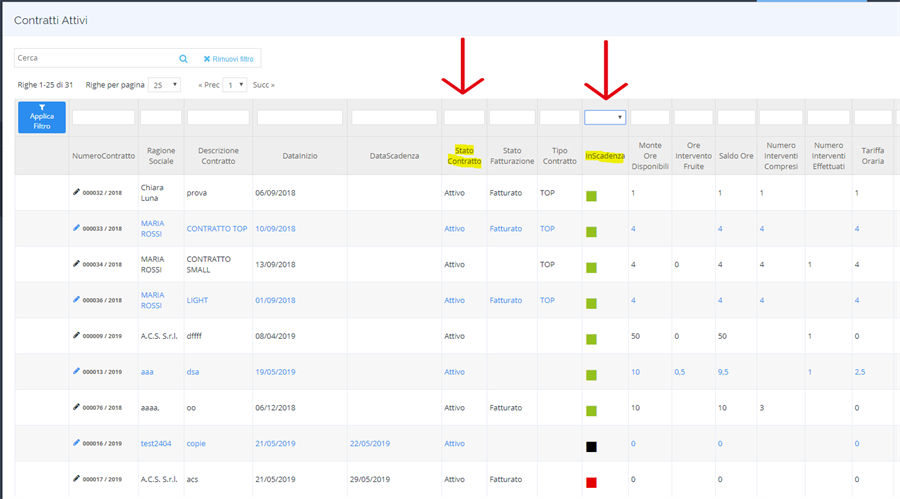
Task: Click date 22/05/2019 in DataScadenza
Action: click(x=370, y=443)
